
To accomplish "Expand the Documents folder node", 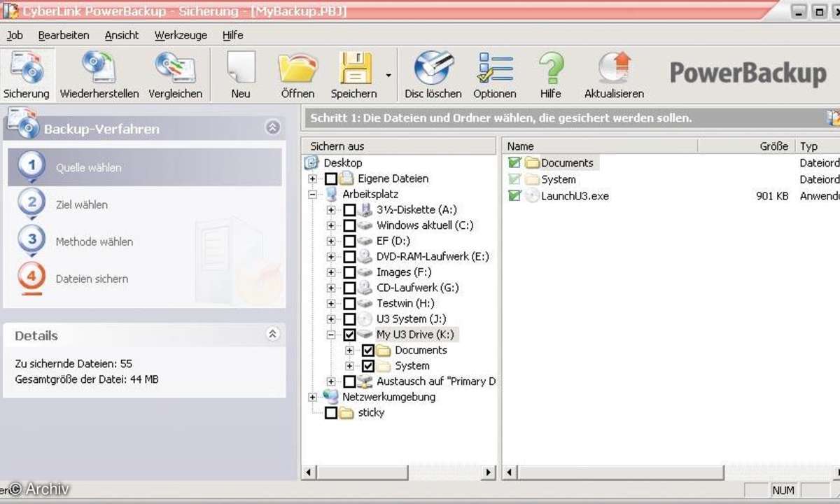I will click(349, 350).
